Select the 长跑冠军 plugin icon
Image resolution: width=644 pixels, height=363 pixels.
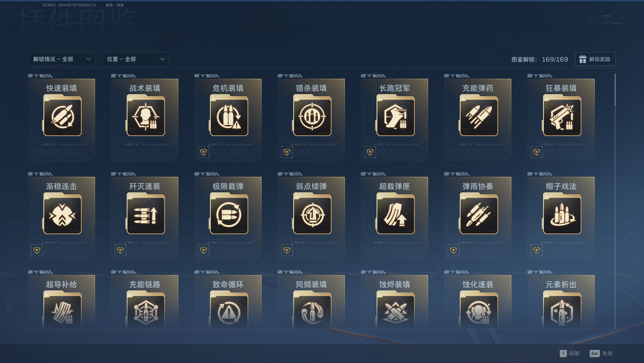click(x=395, y=116)
